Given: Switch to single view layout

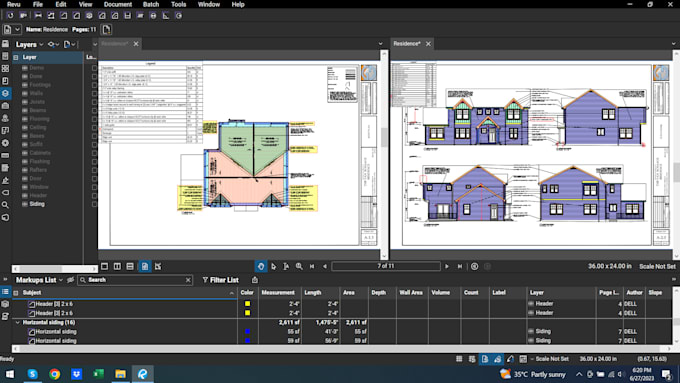Looking at the screenshot, I should pyautogui.click(x=105, y=266).
